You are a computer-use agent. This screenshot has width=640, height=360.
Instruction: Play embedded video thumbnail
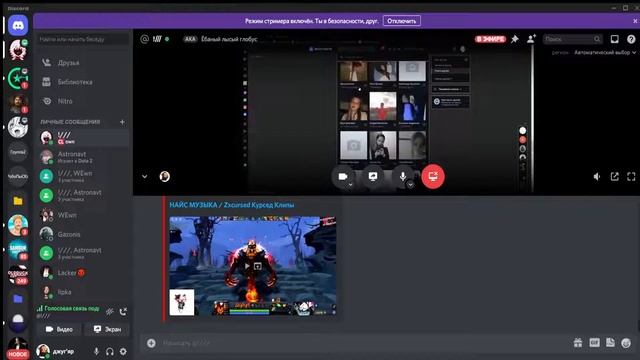pos(247,266)
